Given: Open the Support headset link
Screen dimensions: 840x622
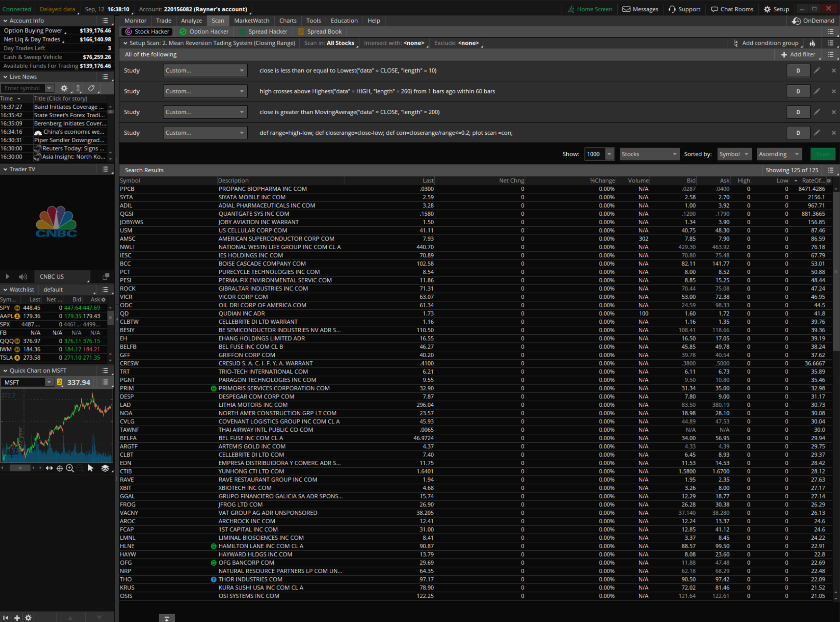Looking at the screenshot, I should pos(684,9).
